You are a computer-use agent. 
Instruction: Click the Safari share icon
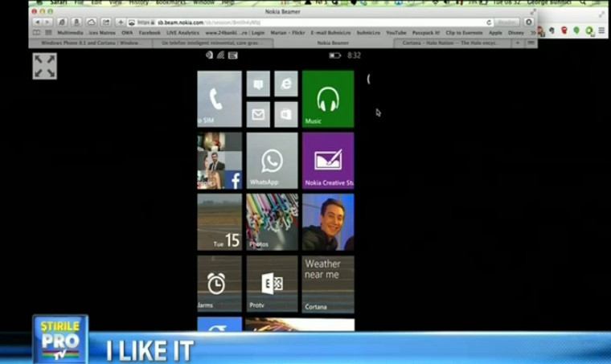[105, 22]
